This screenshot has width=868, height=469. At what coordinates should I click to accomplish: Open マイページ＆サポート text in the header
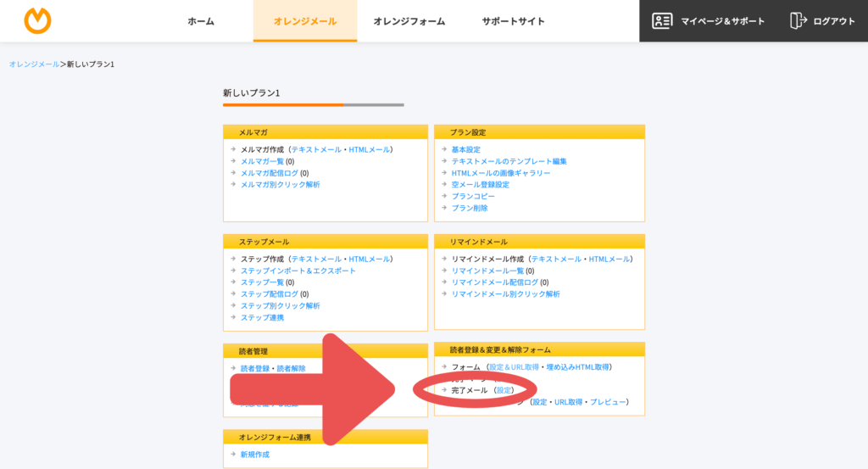[722, 21]
